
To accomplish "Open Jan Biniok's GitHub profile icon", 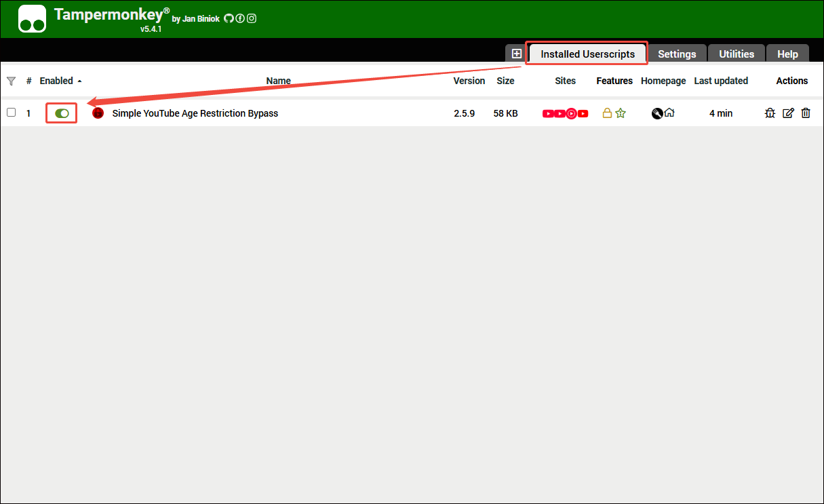I will pyautogui.click(x=229, y=18).
